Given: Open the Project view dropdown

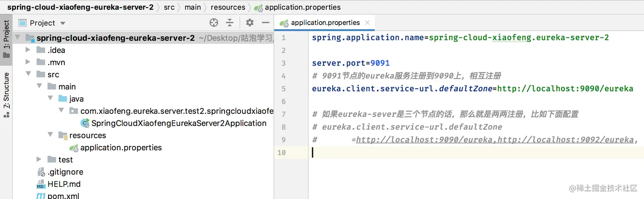Looking at the screenshot, I should click(x=63, y=23).
